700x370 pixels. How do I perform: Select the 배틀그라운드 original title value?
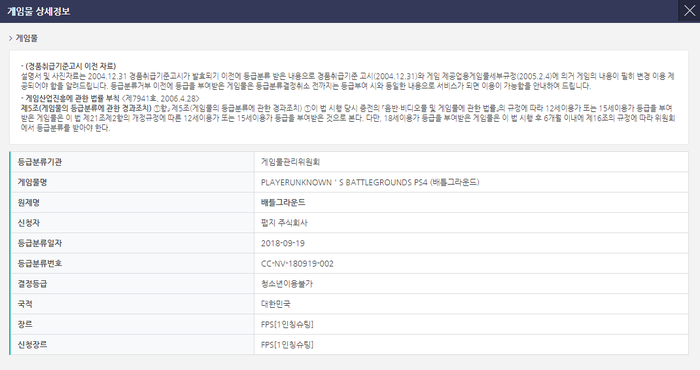(x=283, y=203)
